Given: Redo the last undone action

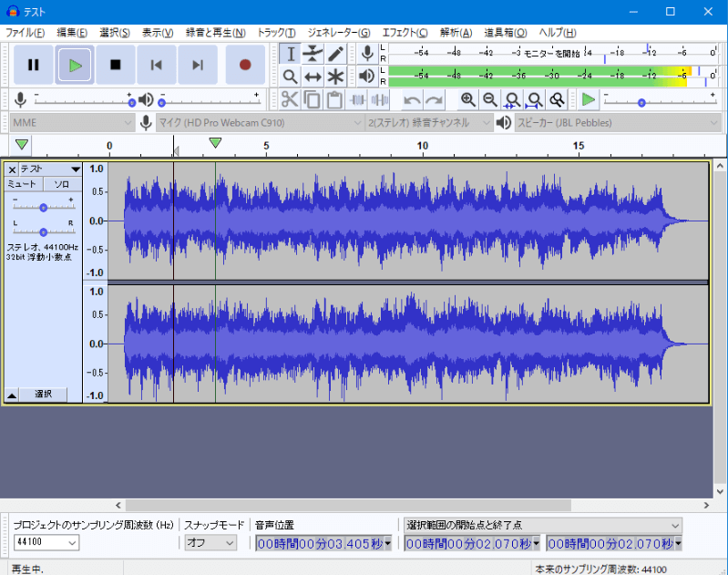Looking at the screenshot, I should [x=434, y=100].
